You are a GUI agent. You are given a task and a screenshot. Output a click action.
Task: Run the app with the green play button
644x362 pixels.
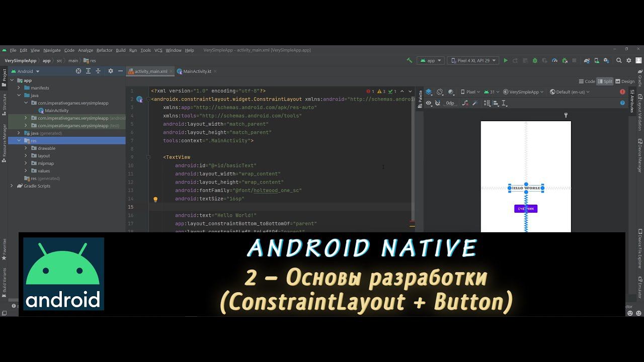pos(506,60)
